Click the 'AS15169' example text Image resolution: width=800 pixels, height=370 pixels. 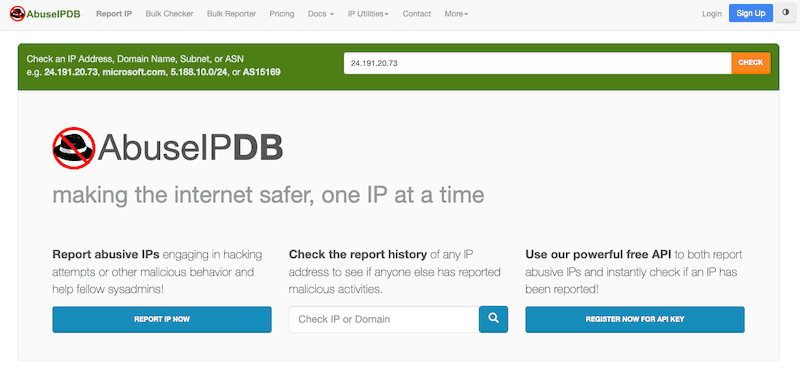261,72
